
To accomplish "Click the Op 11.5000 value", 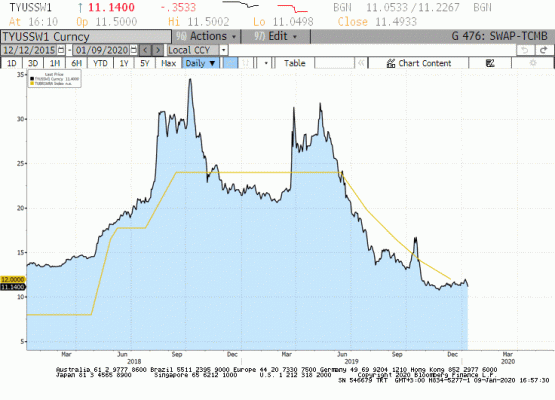I will [116, 22].
